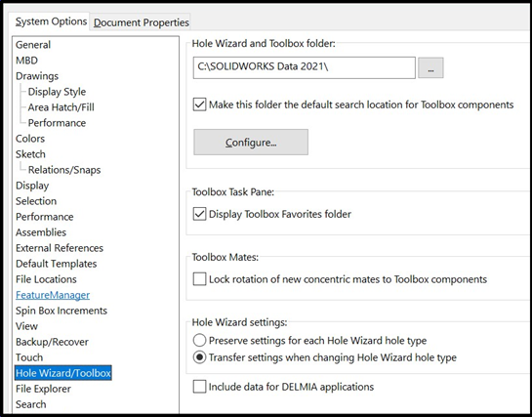Click the browse (...) button for Toolbox folder
Viewport: 532px width, 417px height.
[x=430, y=67]
